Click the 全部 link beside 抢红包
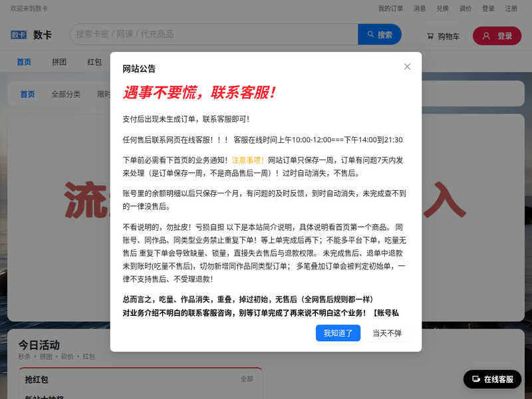532x399 pixels. tap(247, 379)
